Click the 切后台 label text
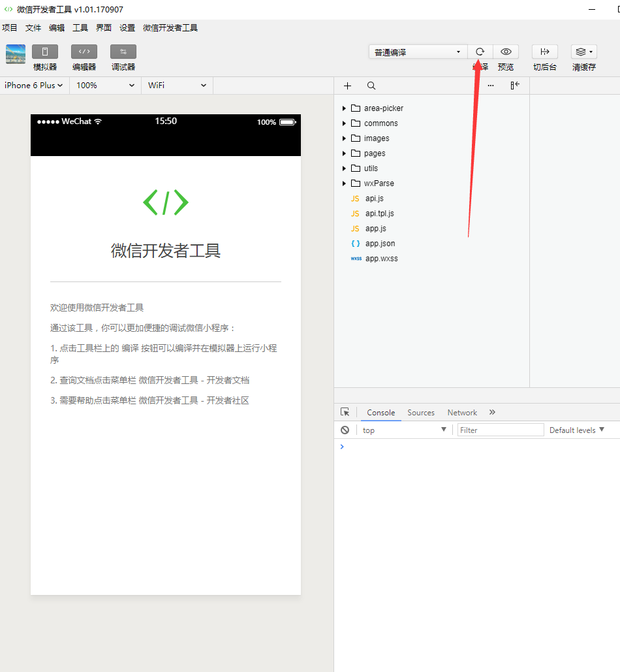 (x=545, y=67)
